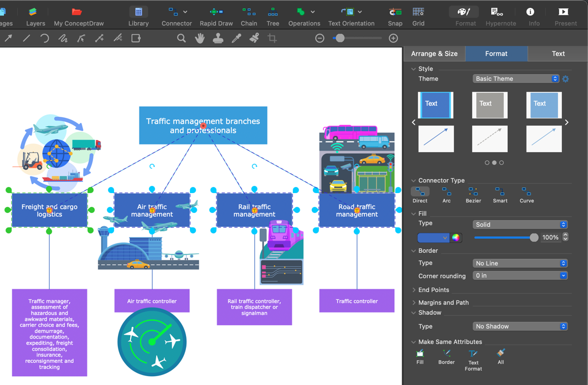
Task: Collapse the Style section
Action: [413, 69]
